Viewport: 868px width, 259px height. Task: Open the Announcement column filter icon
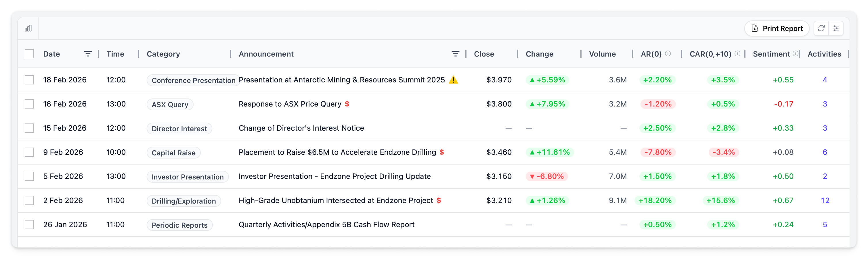click(456, 53)
